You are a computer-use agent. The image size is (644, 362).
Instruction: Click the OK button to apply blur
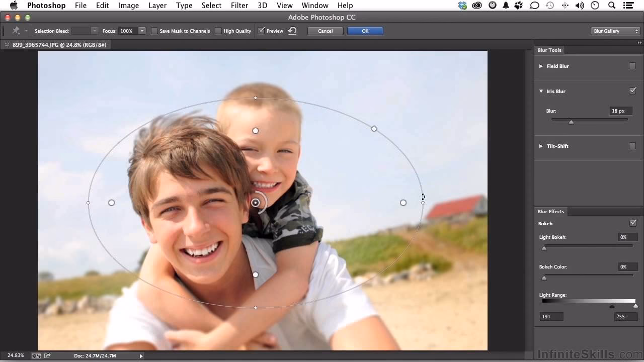[x=365, y=31]
